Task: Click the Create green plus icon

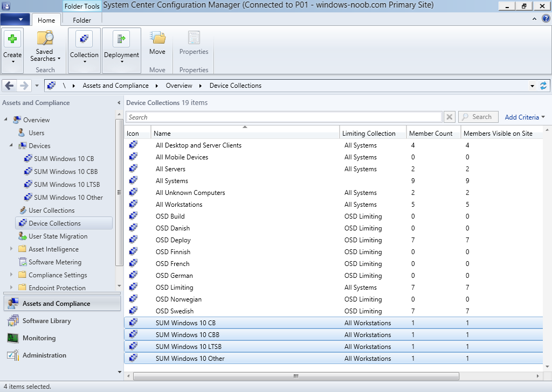Action: (12, 39)
